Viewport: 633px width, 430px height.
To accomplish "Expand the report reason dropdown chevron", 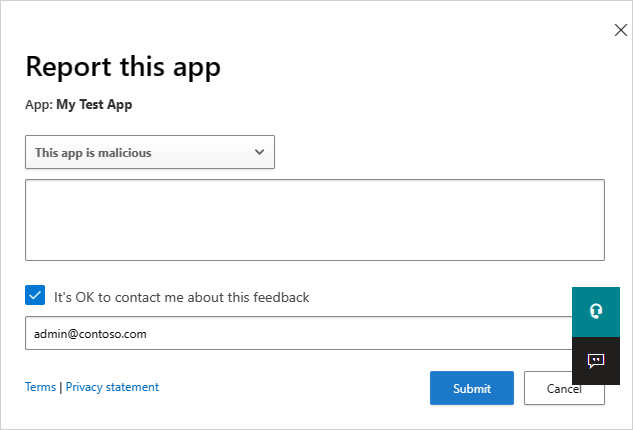I will pyautogui.click(x=260, y=152).
